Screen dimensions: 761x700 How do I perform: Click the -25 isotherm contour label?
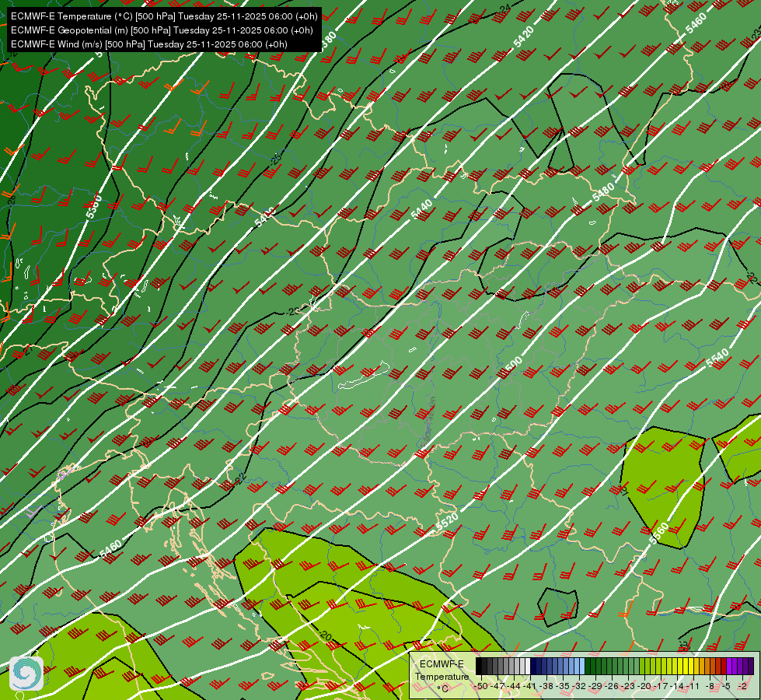tap(276, 159)
